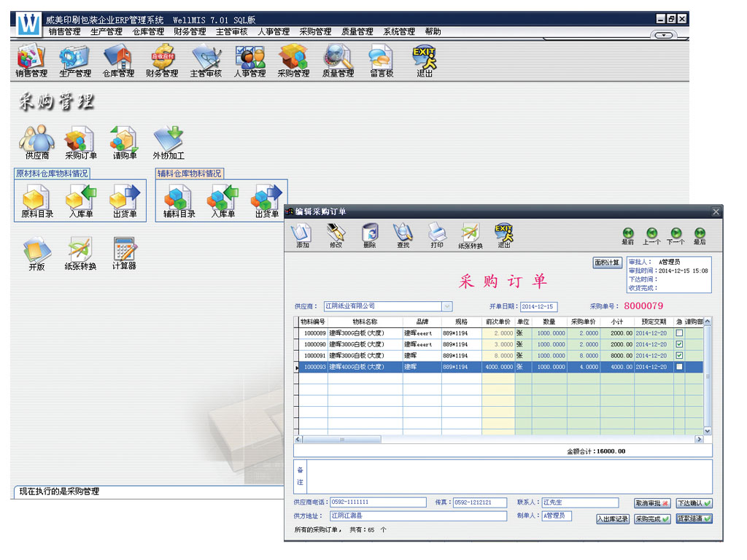Viewport: 747px width, 560px height.
Task: Open the 生产管理 toolbar icon
Action: (75, 60)
